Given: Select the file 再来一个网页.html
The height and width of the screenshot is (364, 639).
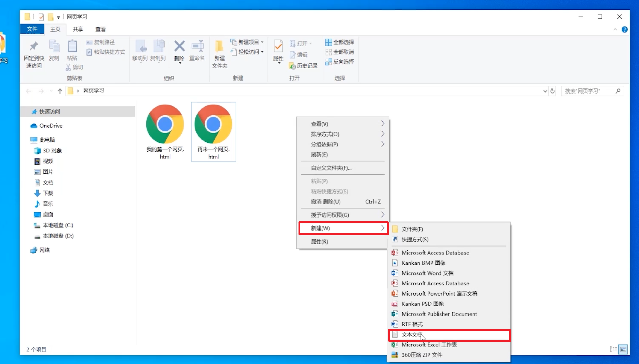Looking at the screenshot, I should pyautogui.click(x=213, y=132).
